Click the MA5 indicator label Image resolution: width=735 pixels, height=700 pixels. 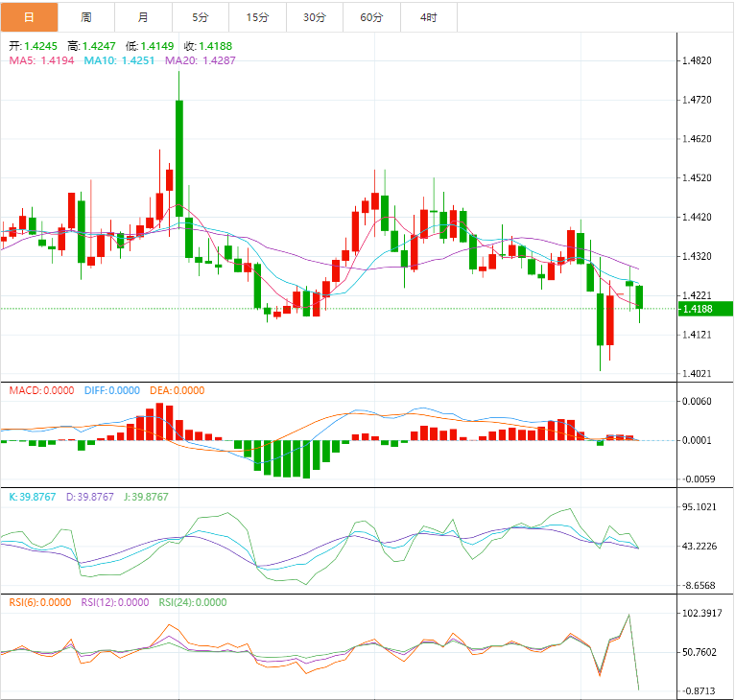pos(41,60)
